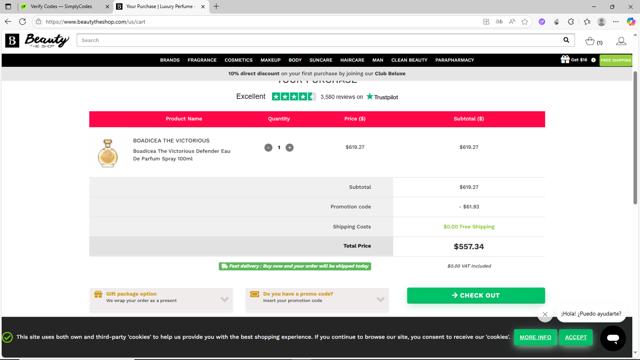This screenshot has width=640, height=360.
Task: Click the Club Beleza link
Action: (390, 73)
